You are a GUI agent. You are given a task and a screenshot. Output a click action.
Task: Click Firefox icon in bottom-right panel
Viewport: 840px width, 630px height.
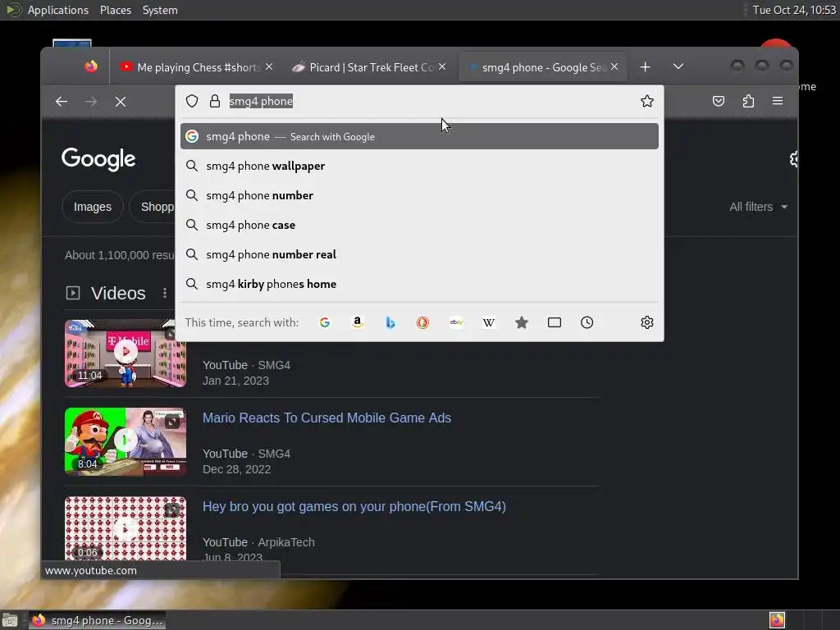click(778, 620)
